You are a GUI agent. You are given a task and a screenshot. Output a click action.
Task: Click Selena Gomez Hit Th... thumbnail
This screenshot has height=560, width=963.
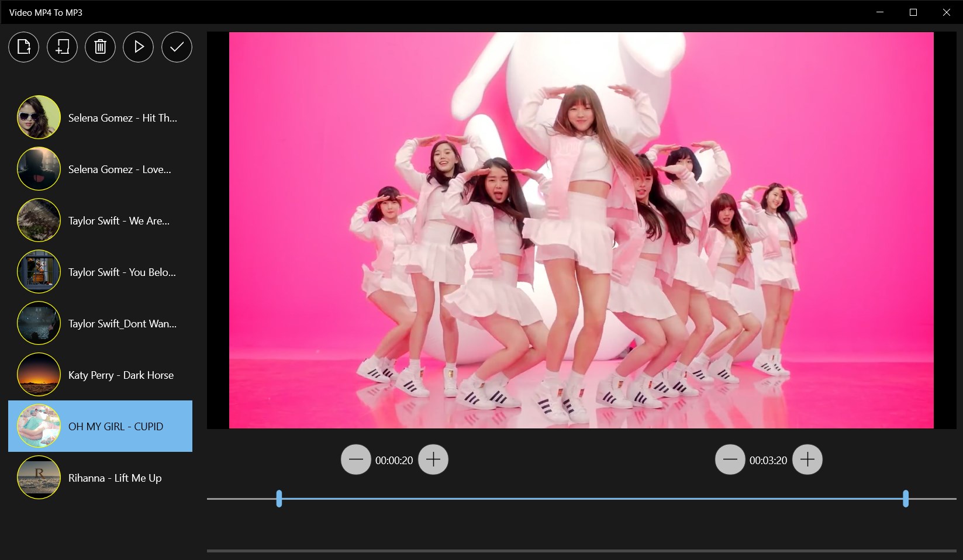pyautogui.click(x=39, y=117)
